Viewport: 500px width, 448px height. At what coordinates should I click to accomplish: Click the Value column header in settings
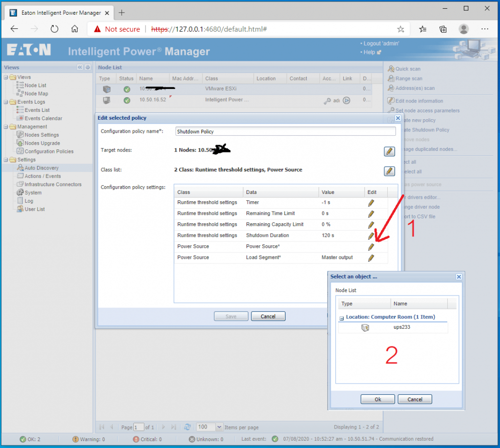coord(341,192)
